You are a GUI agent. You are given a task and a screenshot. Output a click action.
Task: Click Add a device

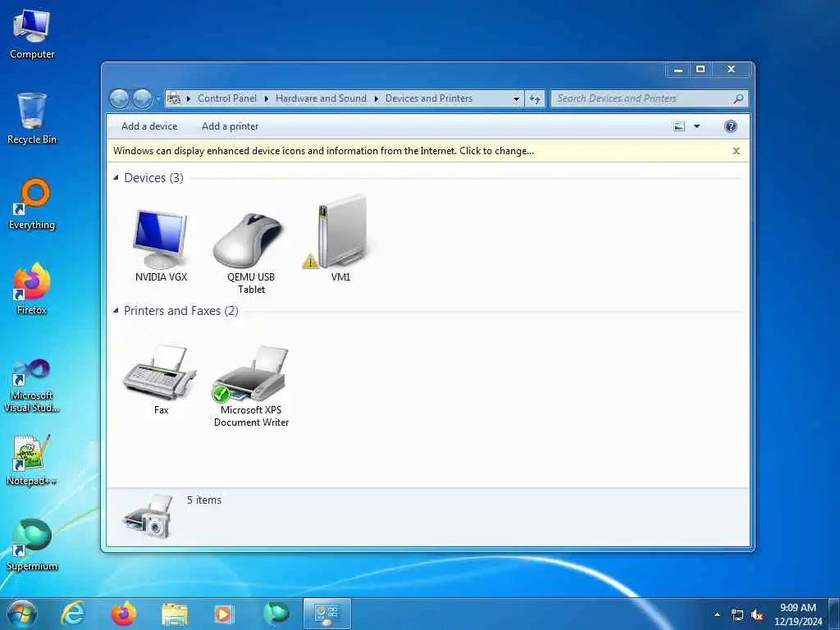[149, 126]
